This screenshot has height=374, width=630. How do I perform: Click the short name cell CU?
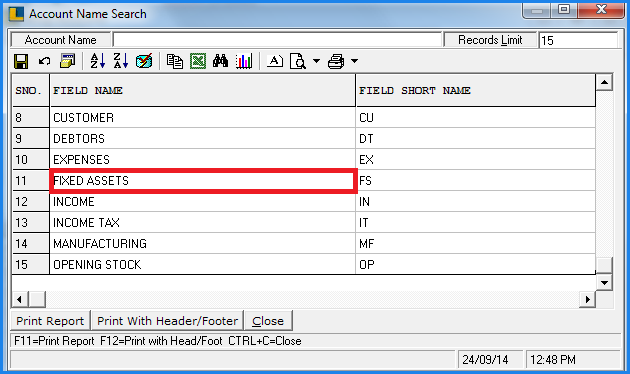coord(475,118)
